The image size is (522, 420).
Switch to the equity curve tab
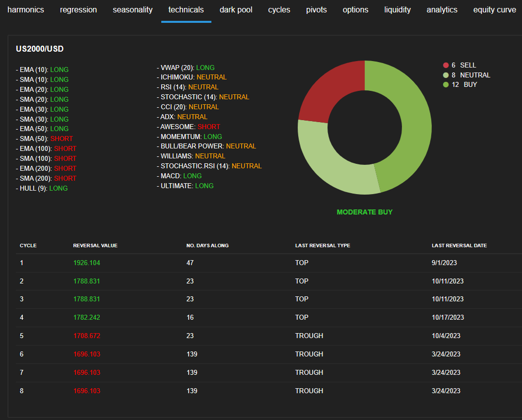click(494, 10)
